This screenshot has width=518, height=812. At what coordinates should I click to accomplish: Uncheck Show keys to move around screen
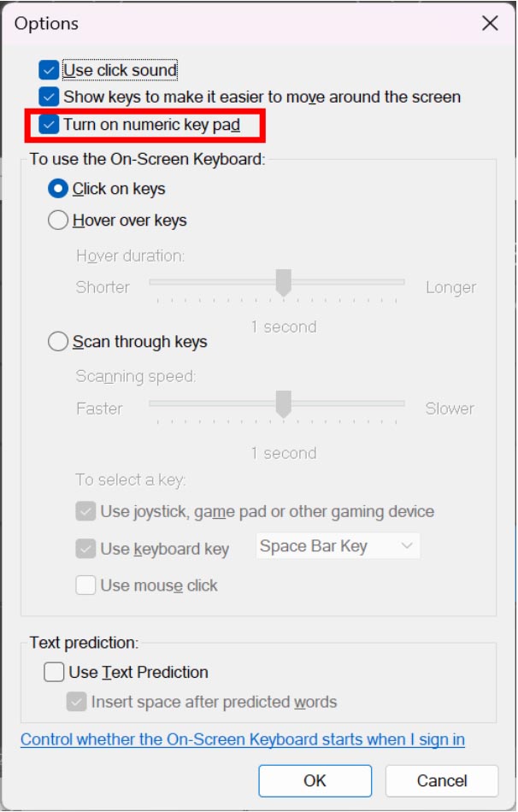(x=50, y=97)
